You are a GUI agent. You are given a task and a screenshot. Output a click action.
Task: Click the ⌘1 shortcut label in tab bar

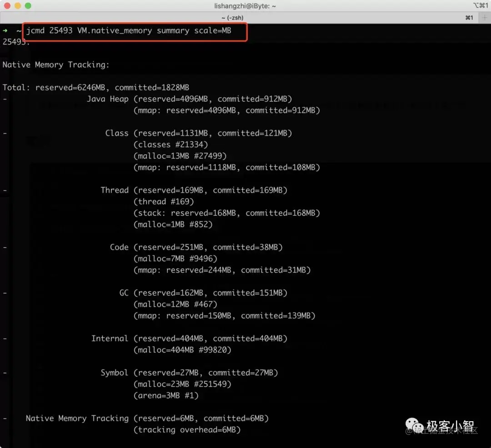tap(469, 18)
